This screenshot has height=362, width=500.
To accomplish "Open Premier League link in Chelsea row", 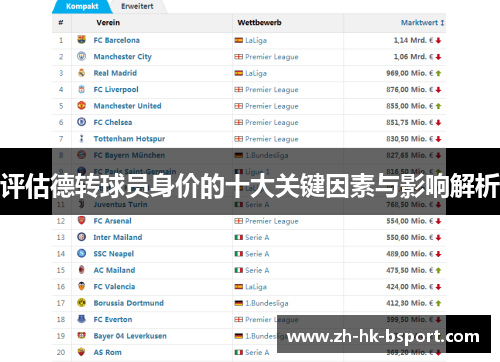I will coord(272,122).
